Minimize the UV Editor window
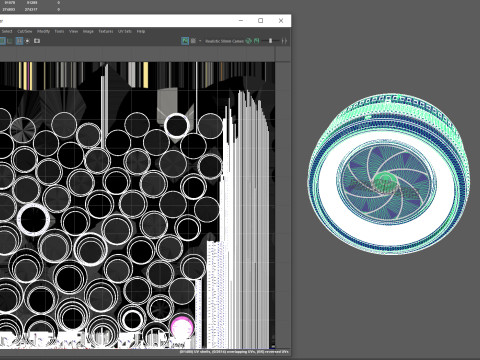Screen dimensions: 480x360 (x=241, y=21)
